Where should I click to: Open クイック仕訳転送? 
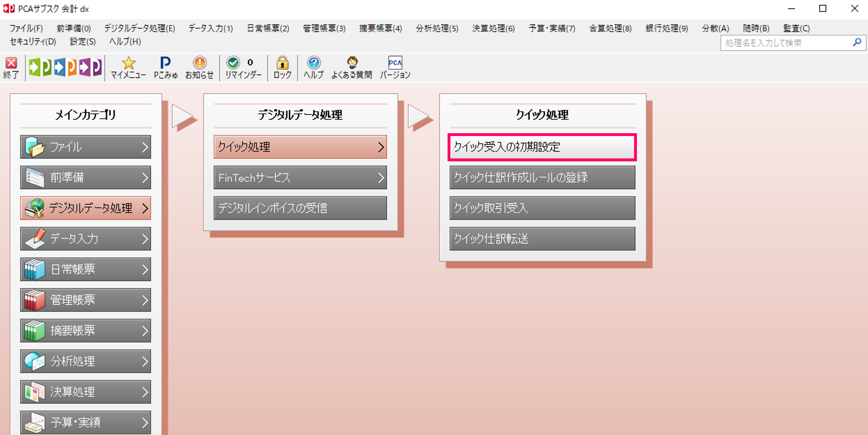(542, 239)
